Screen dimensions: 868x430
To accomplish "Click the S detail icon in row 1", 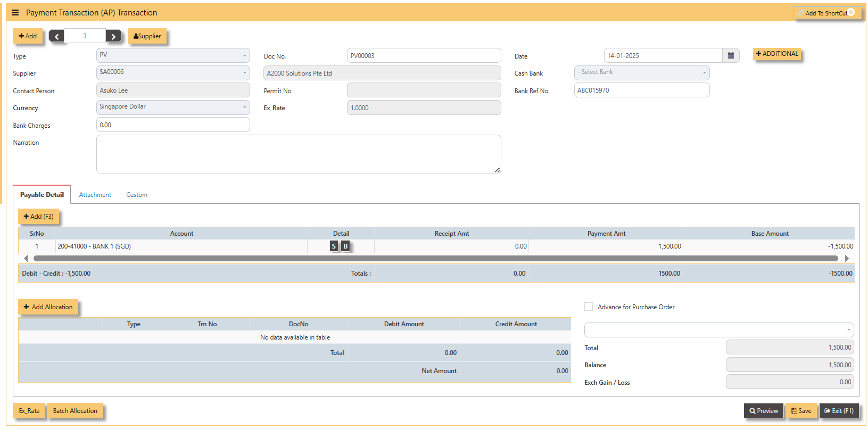I will (334, 246).
